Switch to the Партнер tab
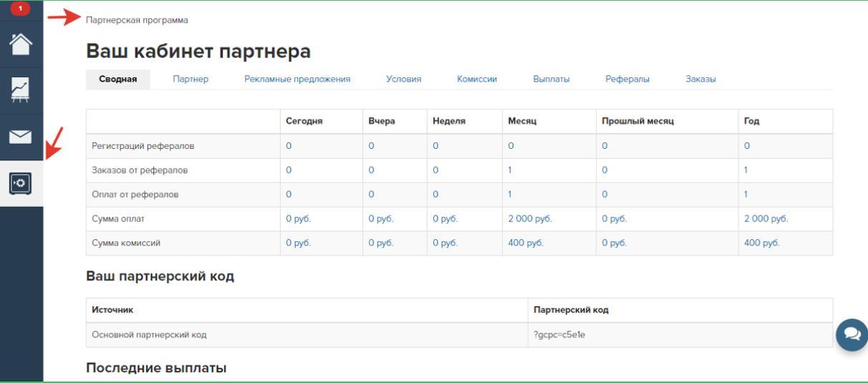 coord(191,79)
